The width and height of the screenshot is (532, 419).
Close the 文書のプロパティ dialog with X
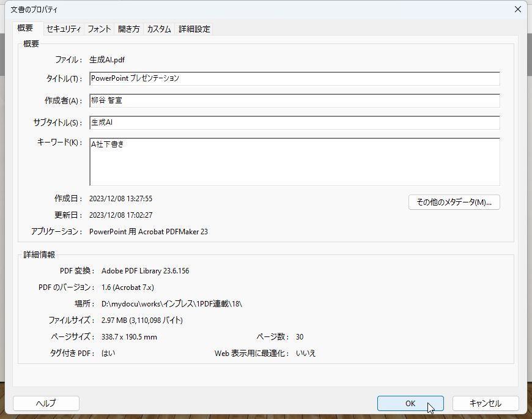pos(518,9)
